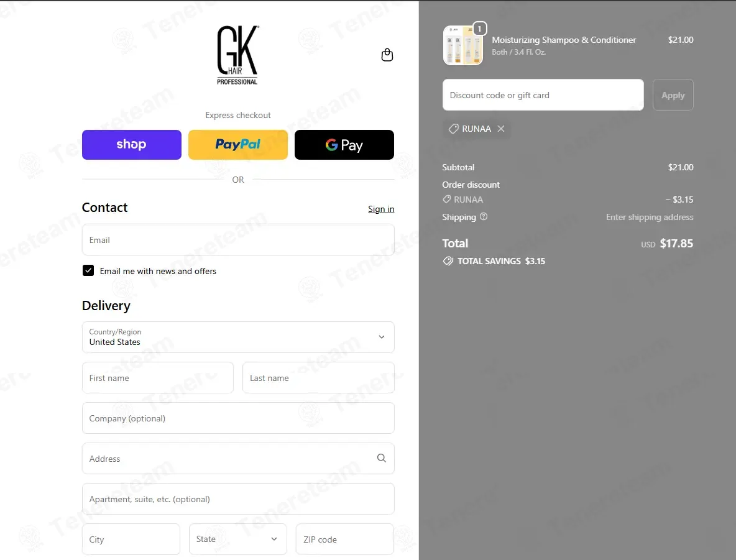Viewport: 736px width, 560px height.
Task: Focus the Discount code or gift card field
Action: coord(543,95)
